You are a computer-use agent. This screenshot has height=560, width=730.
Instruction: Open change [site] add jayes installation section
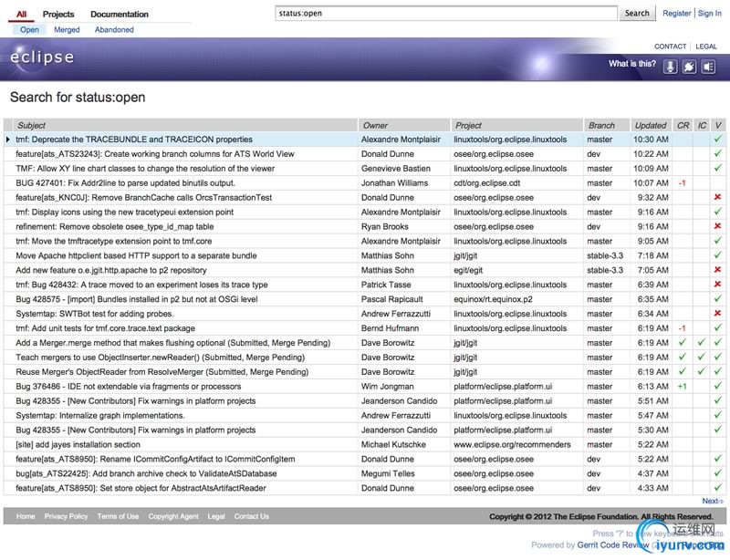coord(78,444)
